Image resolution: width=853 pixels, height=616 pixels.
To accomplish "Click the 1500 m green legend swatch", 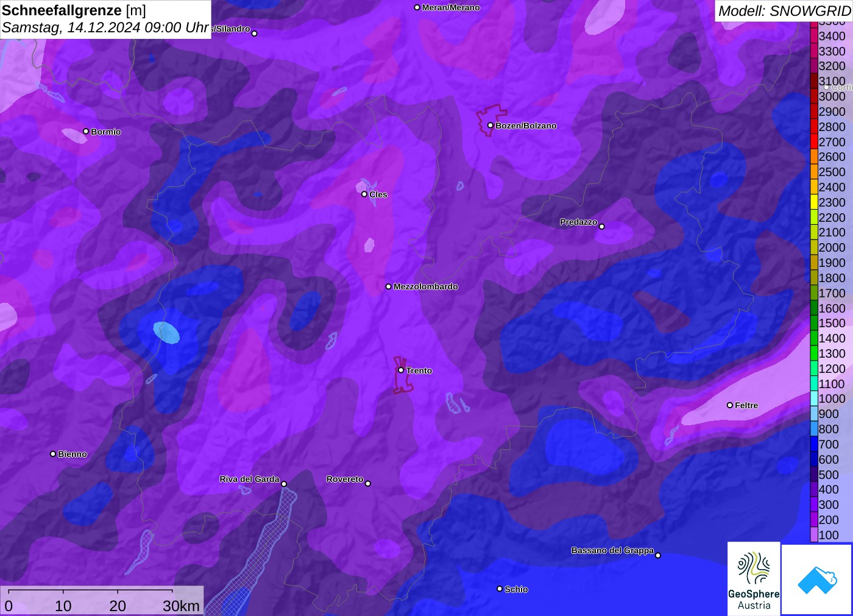I will [814, 323].
